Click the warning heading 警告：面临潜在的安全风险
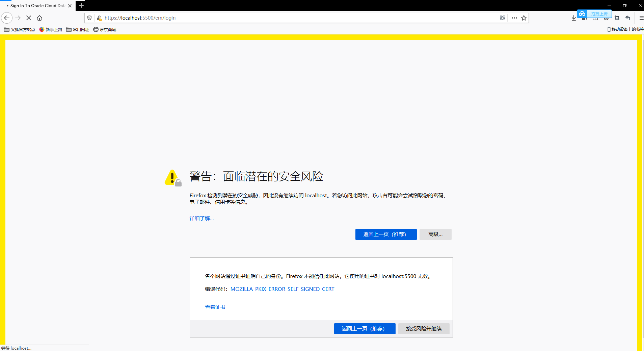Image resolution: width=644 pixels, height=351 pixels. pyautogui.click(x=256, y=176)
